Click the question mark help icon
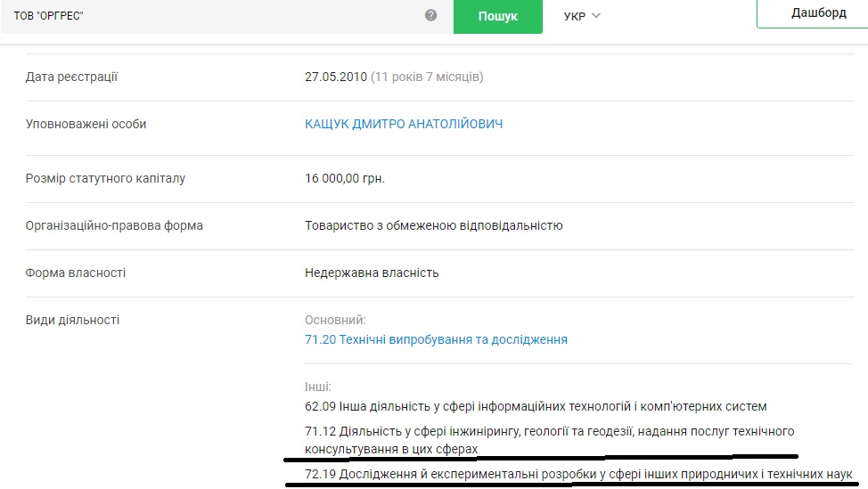The width and height of the screenshot is (868, 489). tap(431, 15)
